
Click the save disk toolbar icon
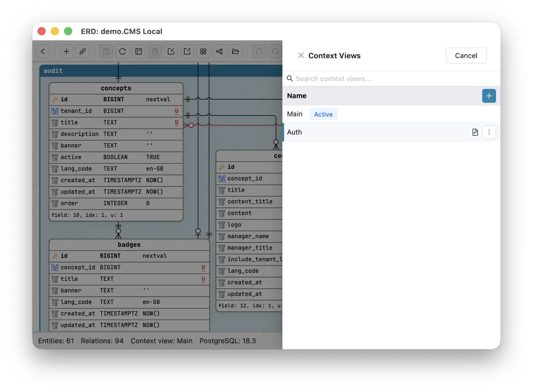tap(106, 51)
